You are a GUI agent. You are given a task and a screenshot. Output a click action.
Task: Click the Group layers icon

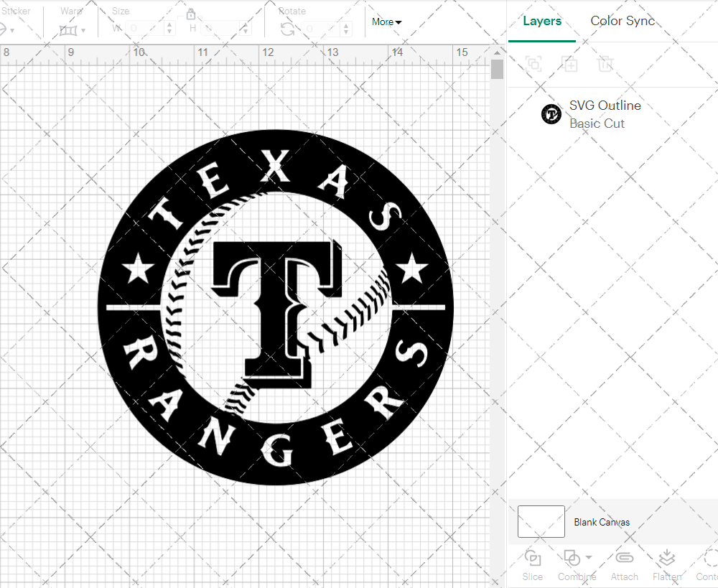[533, 64]
